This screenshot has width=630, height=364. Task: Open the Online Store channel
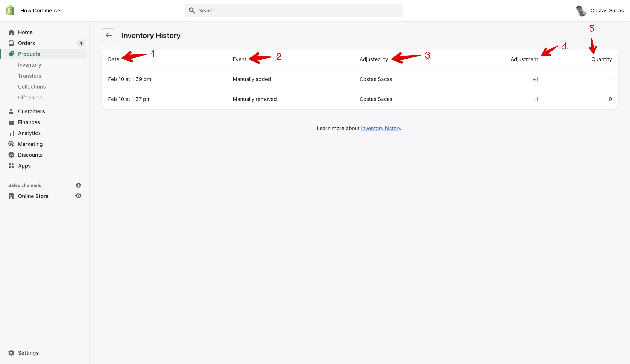(x=33, y=196)
